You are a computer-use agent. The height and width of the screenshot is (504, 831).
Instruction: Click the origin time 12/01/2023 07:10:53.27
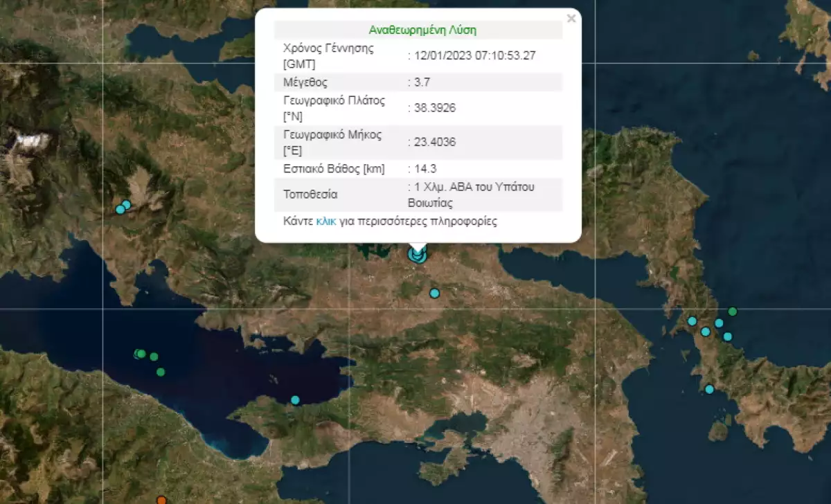[472, 56]
